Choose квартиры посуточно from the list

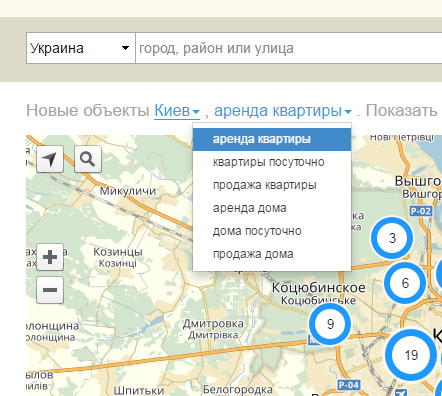[x=272, y=162]
